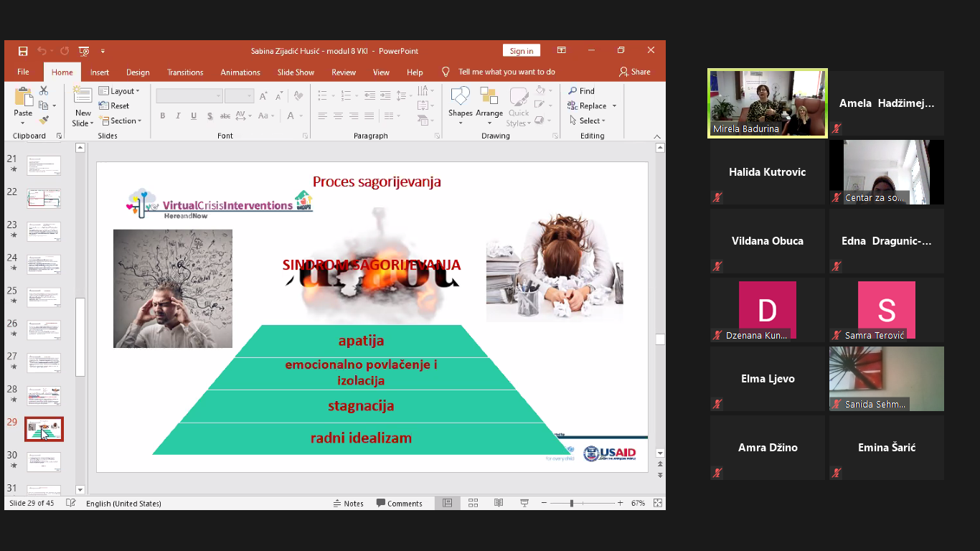The height and width of the screenshot is (551, 980).
Task: Switch to Reading View in status bar
Action: [x=499, y=503]
